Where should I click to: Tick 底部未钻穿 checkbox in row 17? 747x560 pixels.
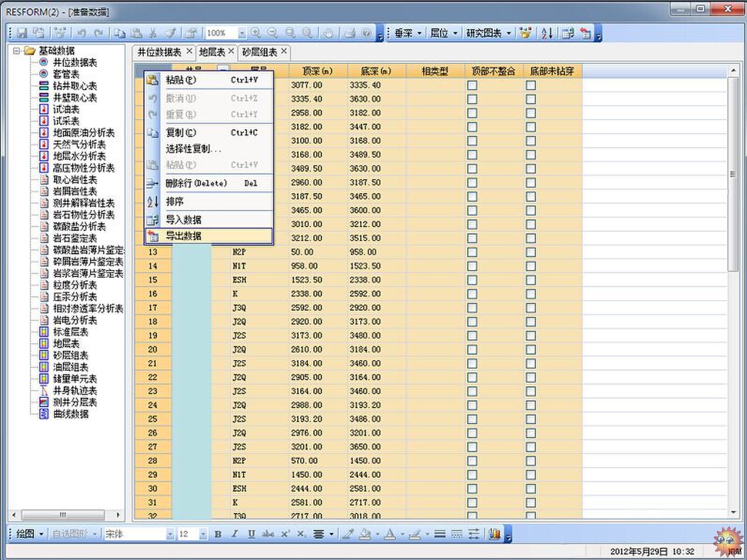click(531, 308)
